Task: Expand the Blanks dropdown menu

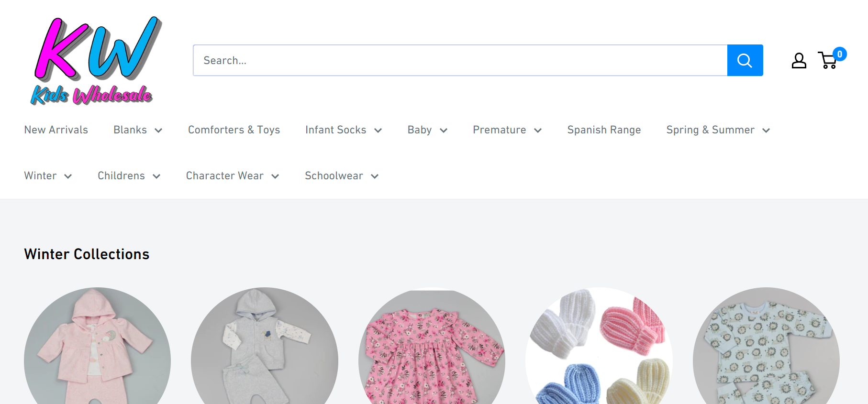Action: point(138,130)
